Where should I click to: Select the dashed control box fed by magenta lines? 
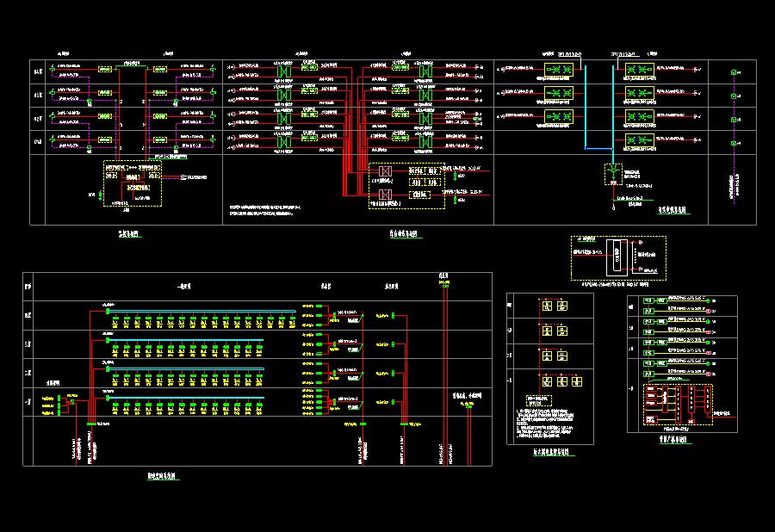point(133,183)
